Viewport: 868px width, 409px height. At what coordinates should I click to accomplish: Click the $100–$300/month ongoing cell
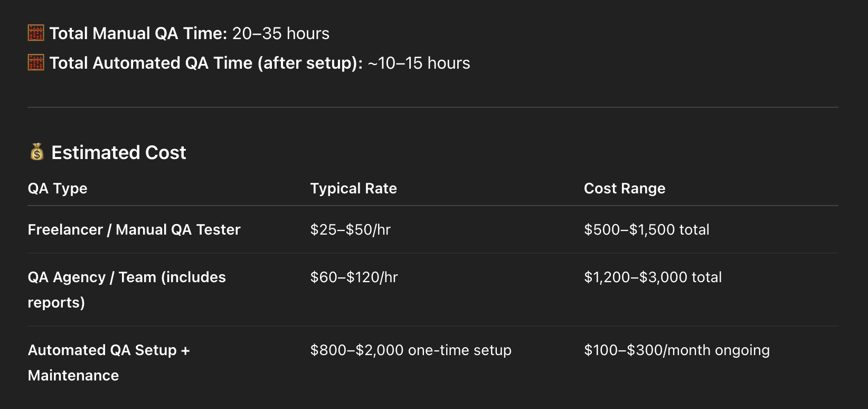click(677, 350)
